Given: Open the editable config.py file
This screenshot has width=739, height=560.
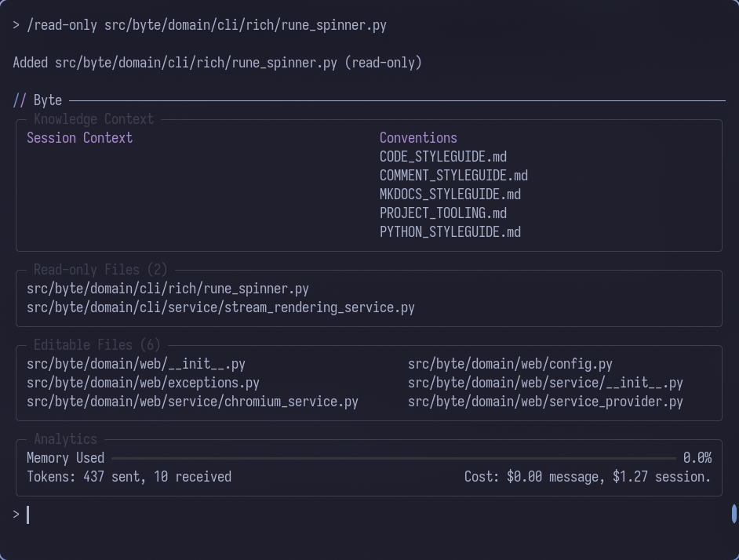Looking at the screenshot, I should coord(510,364).
